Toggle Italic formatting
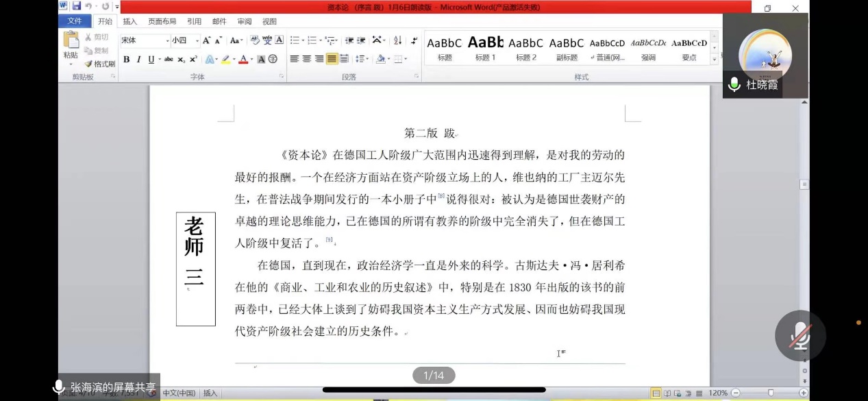 click(138, 60)
